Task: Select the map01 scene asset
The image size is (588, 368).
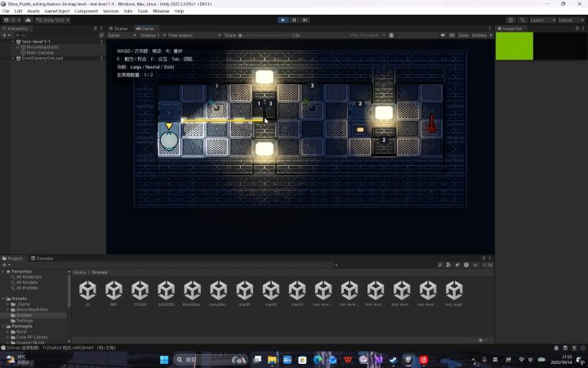Action: click(244, 294)
